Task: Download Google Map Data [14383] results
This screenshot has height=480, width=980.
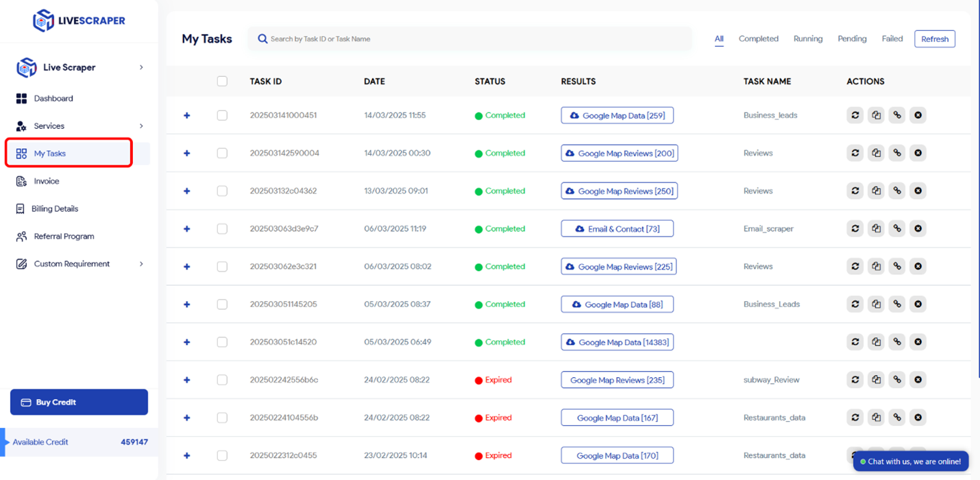Action: [617, 341]
